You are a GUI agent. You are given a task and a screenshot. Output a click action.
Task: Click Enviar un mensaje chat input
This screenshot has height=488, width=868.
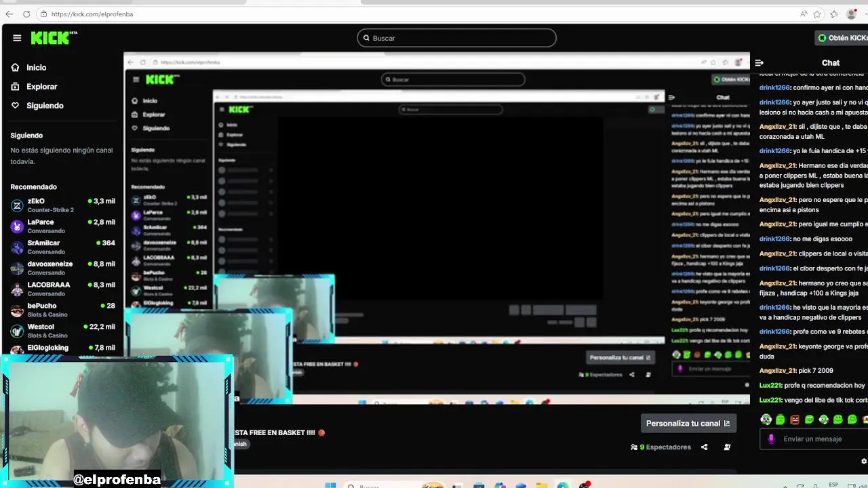click(x=817, y=439)
